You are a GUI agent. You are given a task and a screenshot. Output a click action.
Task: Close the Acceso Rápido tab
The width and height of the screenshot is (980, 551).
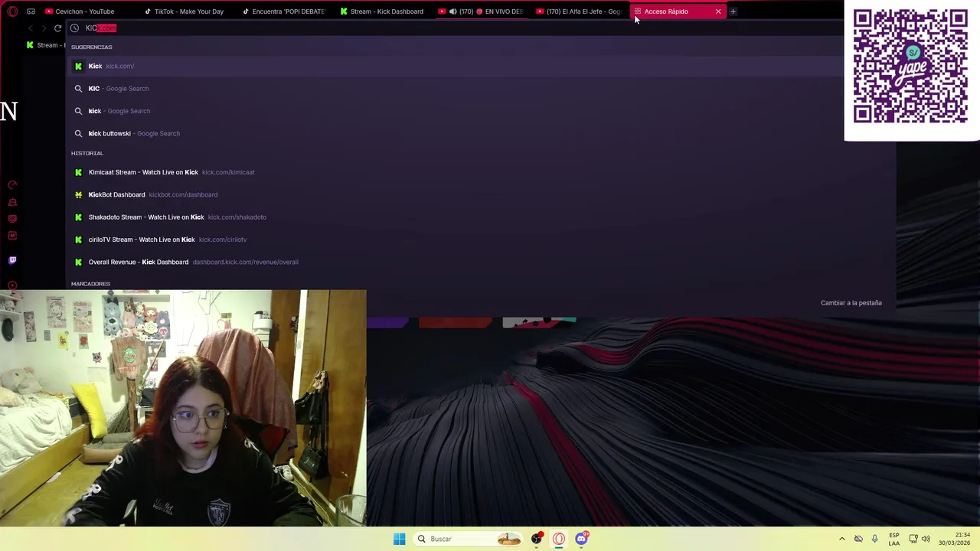(718, 11)
